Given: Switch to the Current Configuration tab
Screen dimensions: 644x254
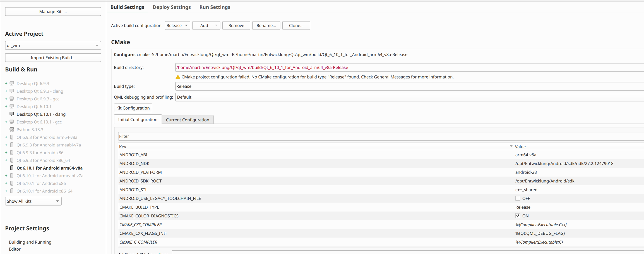Looking at the screenshot, I should tap(188, 120).
